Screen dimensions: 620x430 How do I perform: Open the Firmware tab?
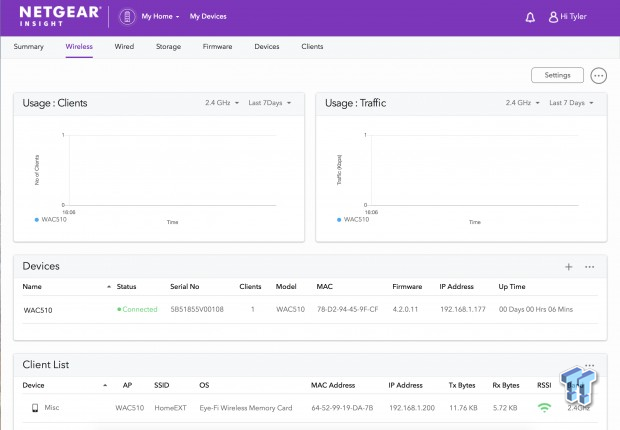(217, 47)
